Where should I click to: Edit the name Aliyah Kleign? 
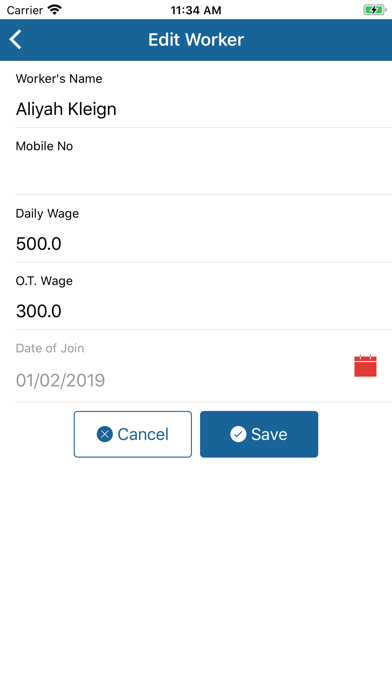pyautogui.click(x=66, y=109)
